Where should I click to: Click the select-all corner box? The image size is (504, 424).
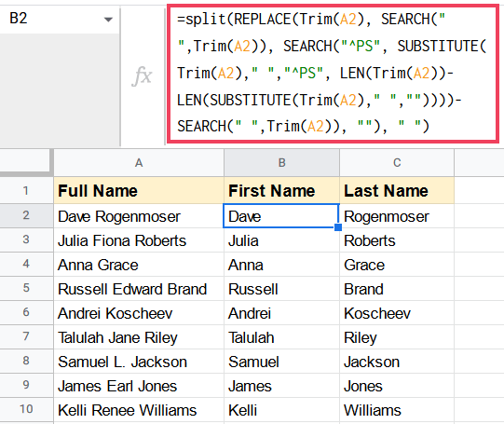(26, 163)
